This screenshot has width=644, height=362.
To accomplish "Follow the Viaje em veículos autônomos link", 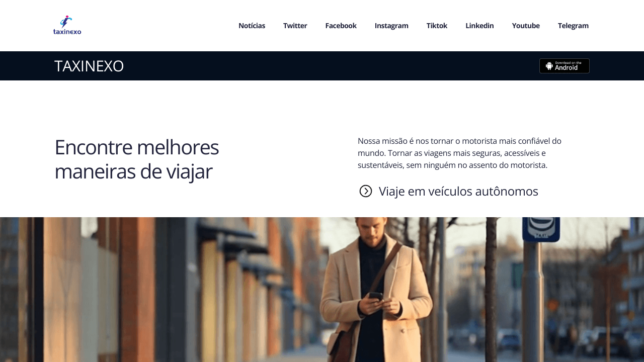I will tap(458, 192).
